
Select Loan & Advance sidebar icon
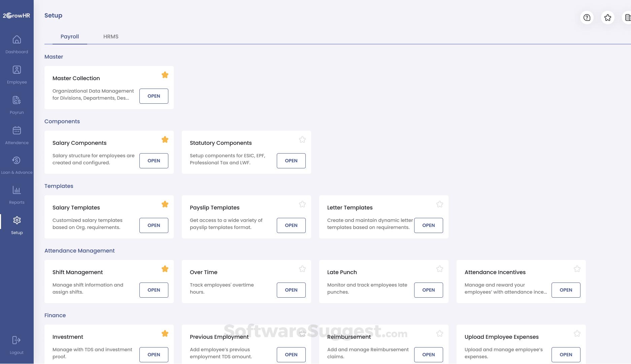[16, 161]
